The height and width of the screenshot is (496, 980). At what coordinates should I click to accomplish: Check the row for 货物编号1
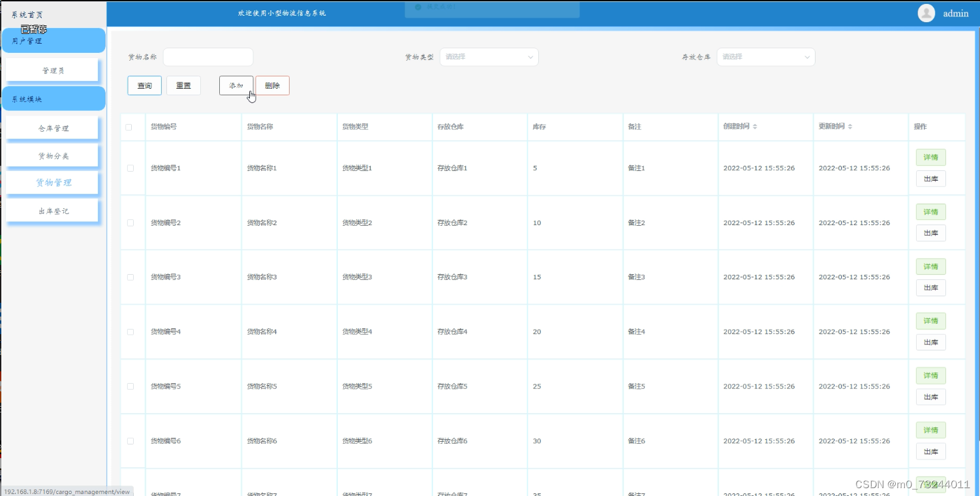(130, 168)
